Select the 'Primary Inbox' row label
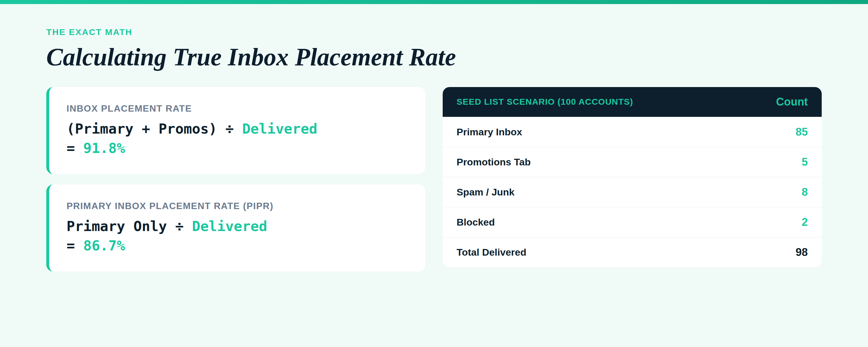Image resolution: width=868 pixels, height=347 pixels. tap(489, 132)
